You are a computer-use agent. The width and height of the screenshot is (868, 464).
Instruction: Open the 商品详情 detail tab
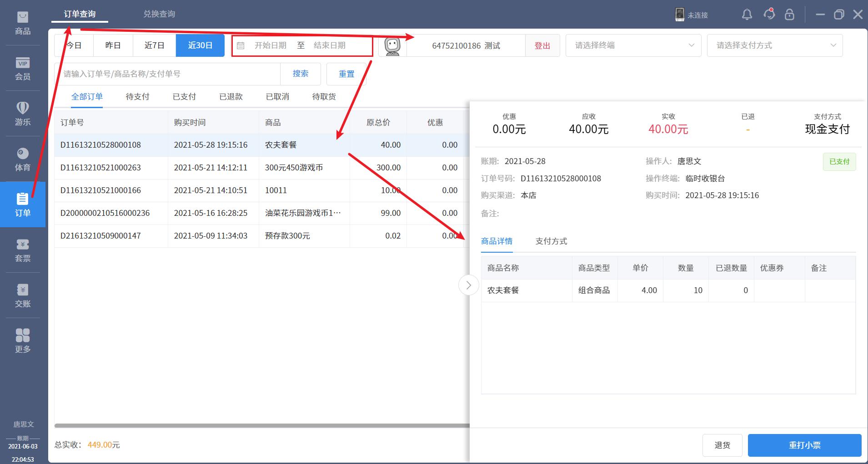[x=497, y=241]
